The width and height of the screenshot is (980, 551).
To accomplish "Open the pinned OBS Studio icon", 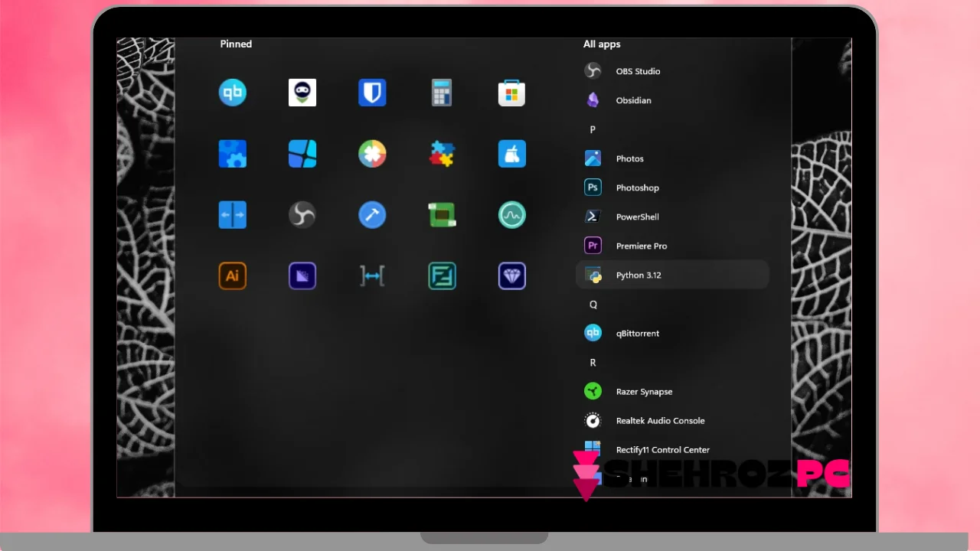I will pyautogui.click(x=302, y=215).
